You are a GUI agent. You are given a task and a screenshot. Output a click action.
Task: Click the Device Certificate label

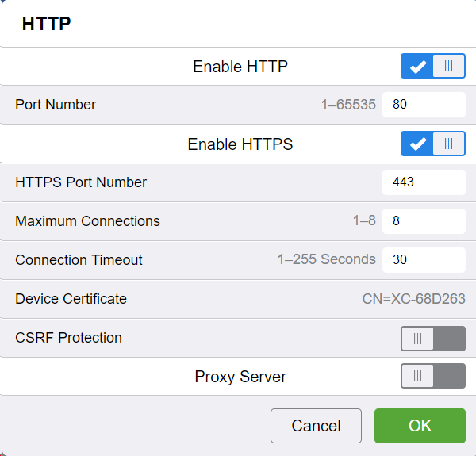(x=71, y=299)
